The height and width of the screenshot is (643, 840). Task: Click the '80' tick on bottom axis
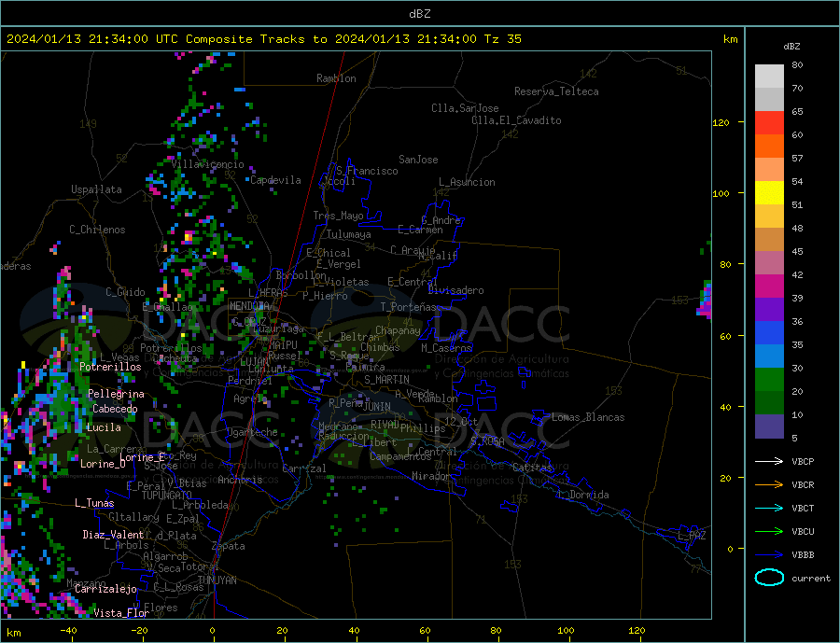tap(496, 631)
